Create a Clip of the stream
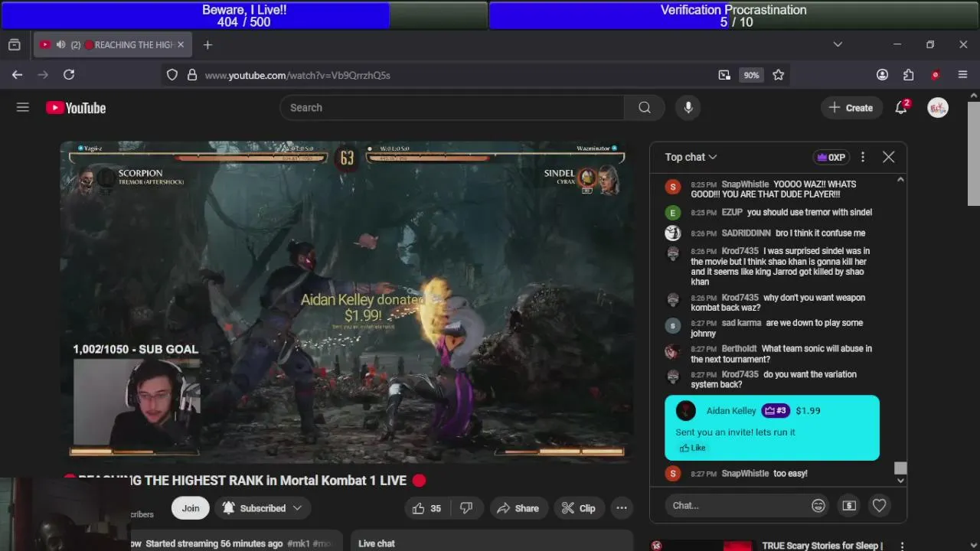 click(x=578, y=508)
